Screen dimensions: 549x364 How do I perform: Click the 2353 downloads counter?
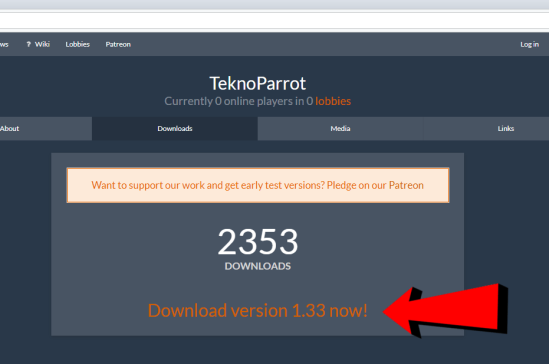tap(258, 242)
